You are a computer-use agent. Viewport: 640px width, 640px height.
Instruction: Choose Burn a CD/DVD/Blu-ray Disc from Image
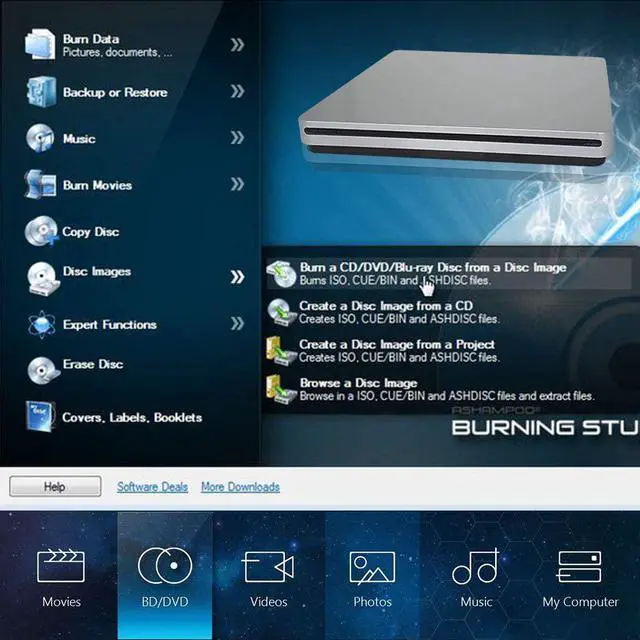432,268
